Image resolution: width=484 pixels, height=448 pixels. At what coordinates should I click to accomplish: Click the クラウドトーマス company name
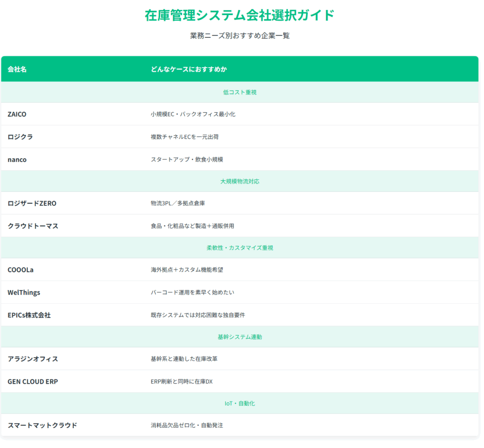click(33, 226)
